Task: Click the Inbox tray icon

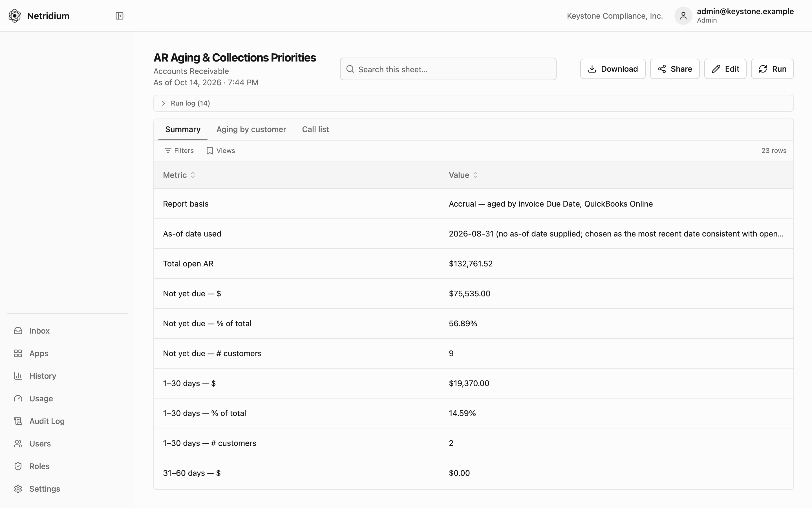Action: pos(18,331)
